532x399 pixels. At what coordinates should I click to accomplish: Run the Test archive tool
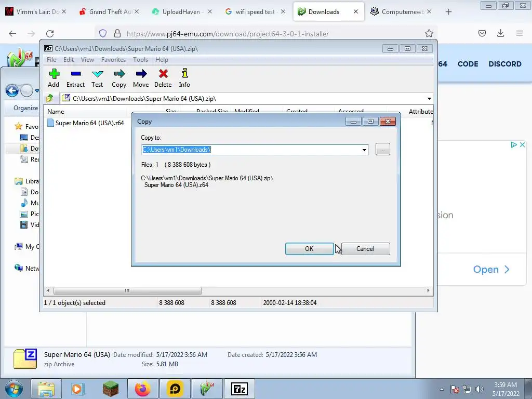[x=97, y=78]
